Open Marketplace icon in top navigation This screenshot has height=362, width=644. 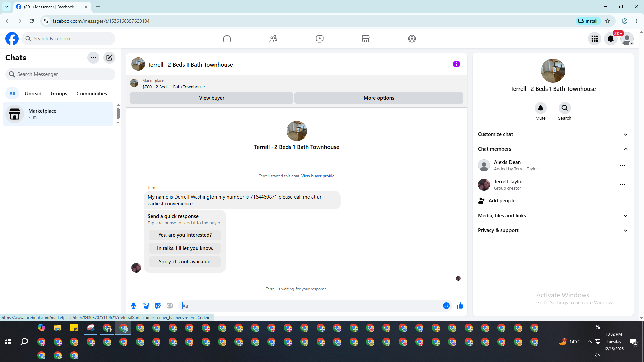pyautogui.click(x=366, y=39)
